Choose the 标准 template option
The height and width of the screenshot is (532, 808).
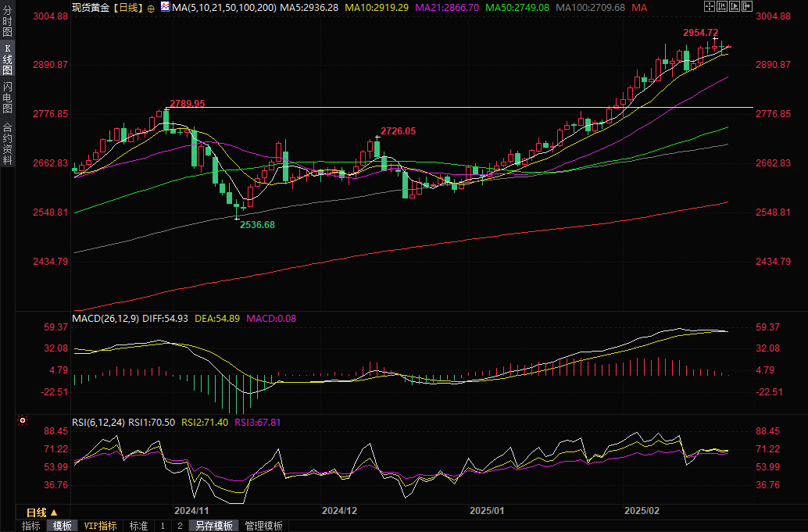(x=138, y=526)
